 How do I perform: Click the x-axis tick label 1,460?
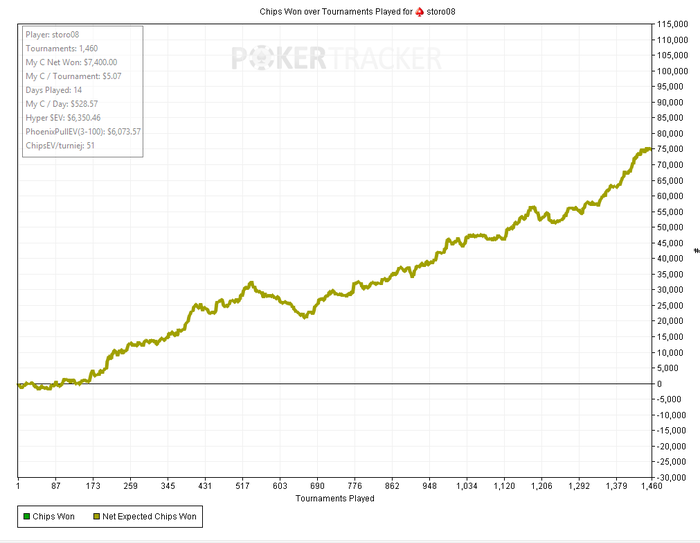click(651, 485)
